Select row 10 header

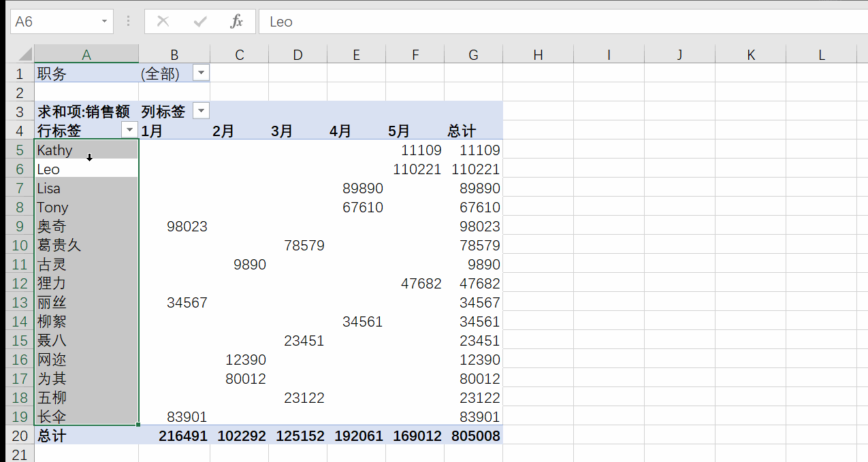[20, 245]
